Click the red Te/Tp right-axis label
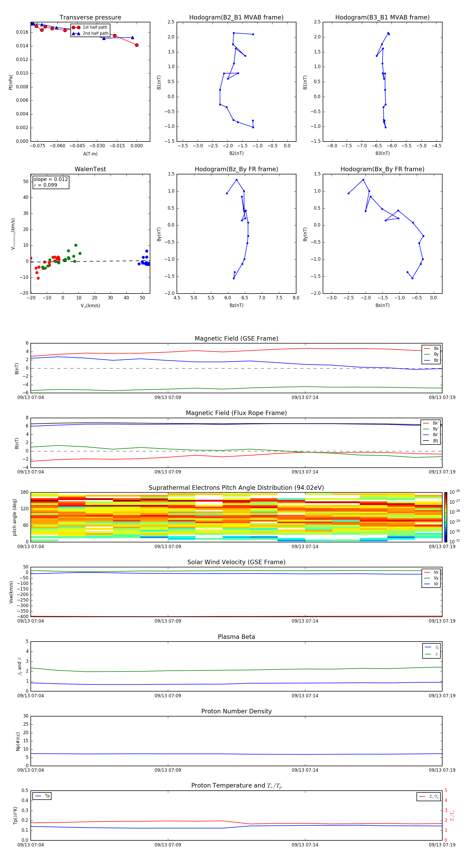 coord(453,815)
